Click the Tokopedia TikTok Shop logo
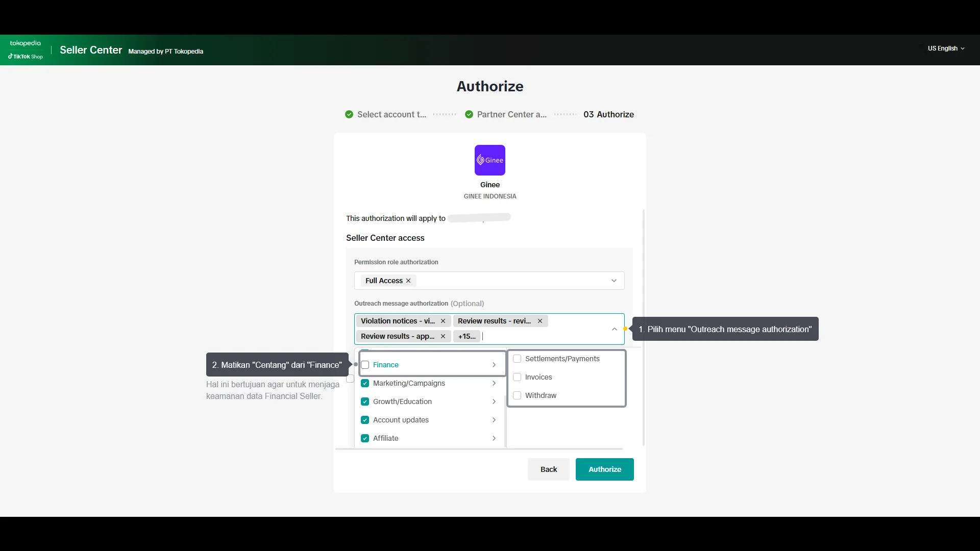 click(x=26, y=49)
